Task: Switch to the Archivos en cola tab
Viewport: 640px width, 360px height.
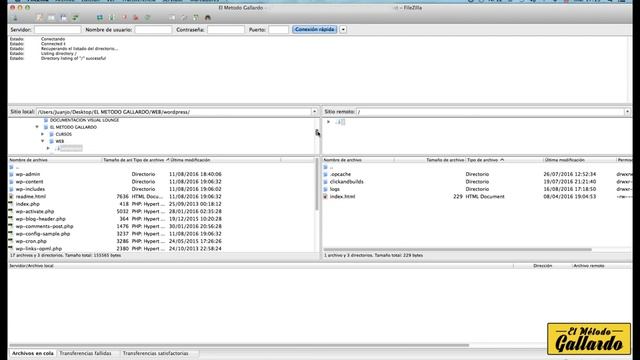Action: point(33,353)
